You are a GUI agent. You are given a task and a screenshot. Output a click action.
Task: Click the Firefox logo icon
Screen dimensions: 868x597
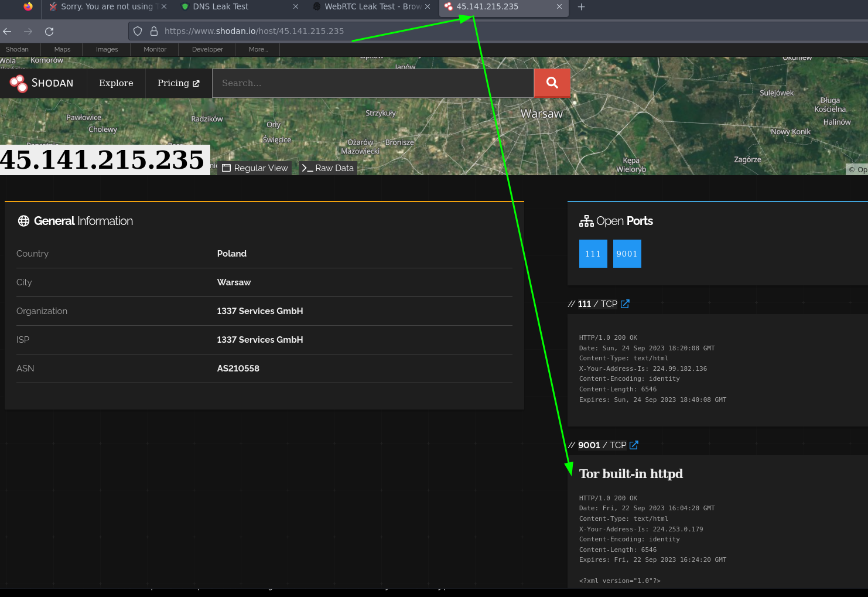28,6
